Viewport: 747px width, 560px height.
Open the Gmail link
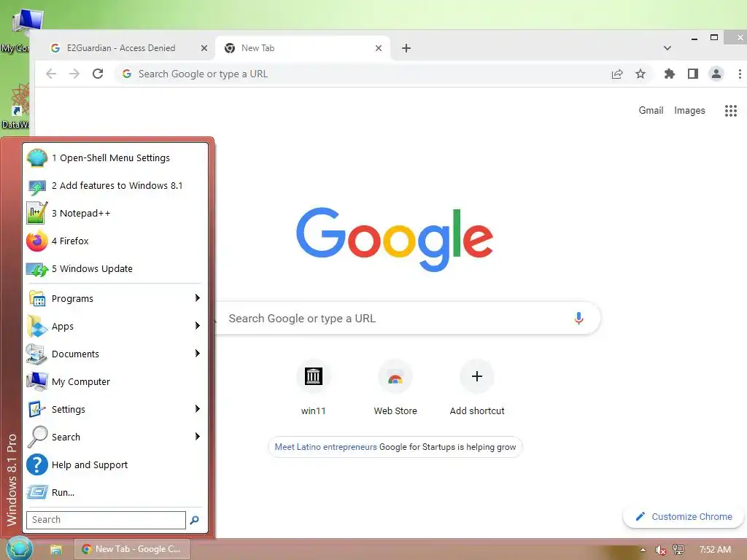click(651, 111)
